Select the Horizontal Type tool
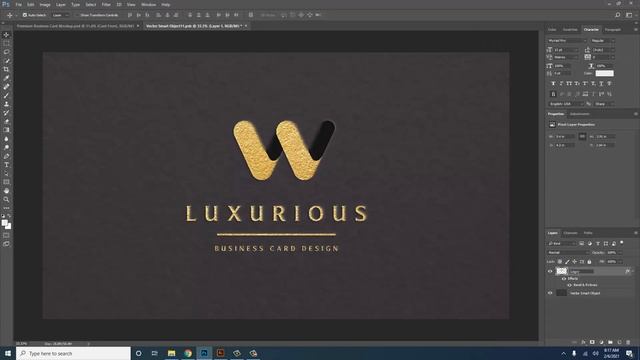Viewport: 640px width, 360px height. pos(6,165)
